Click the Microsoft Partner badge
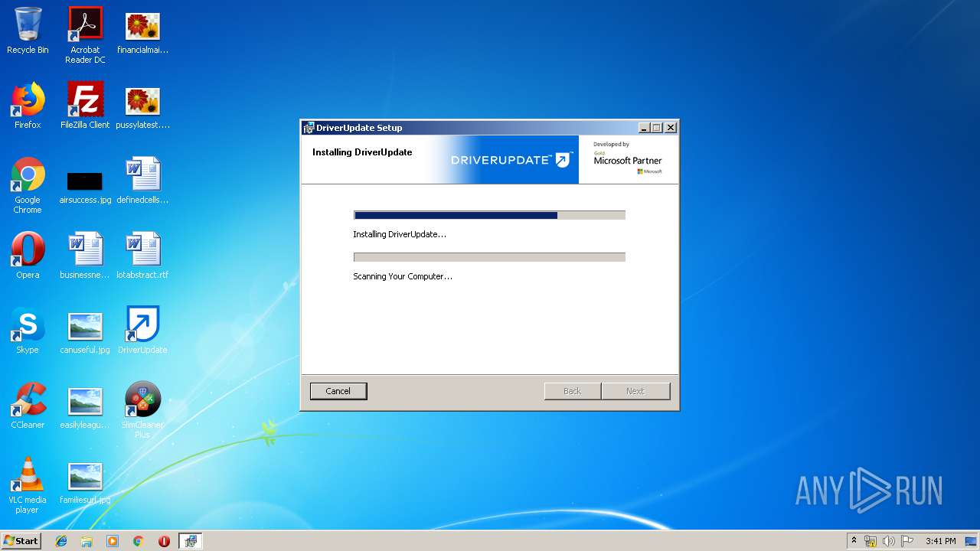 point(628,158)
